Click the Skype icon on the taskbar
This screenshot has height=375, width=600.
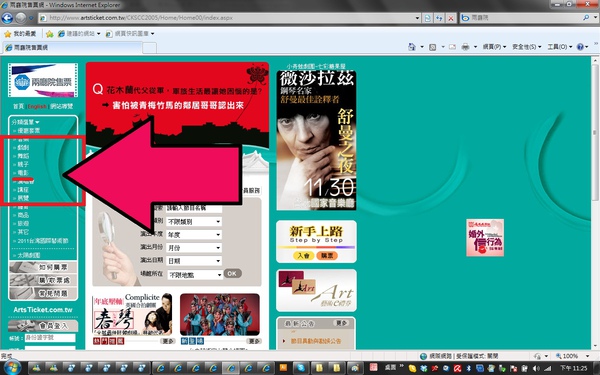point(301,368)
